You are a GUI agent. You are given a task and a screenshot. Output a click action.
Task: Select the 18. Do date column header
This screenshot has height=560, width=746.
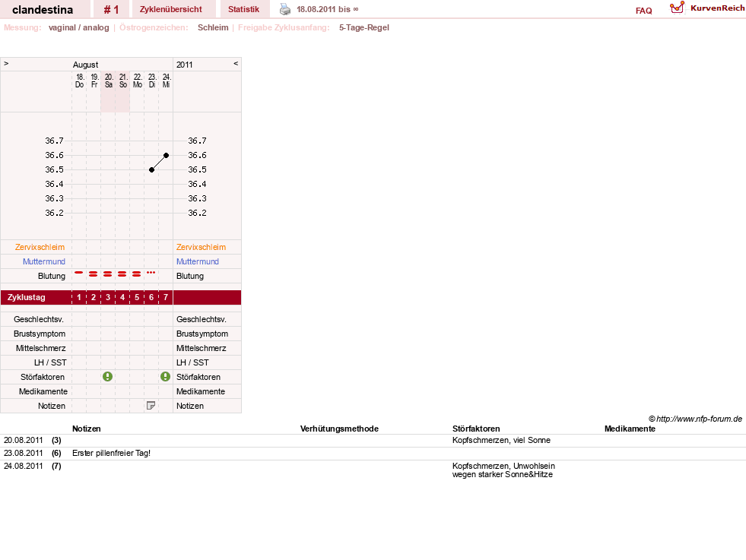pyautogui.click(x=79, y=81)
